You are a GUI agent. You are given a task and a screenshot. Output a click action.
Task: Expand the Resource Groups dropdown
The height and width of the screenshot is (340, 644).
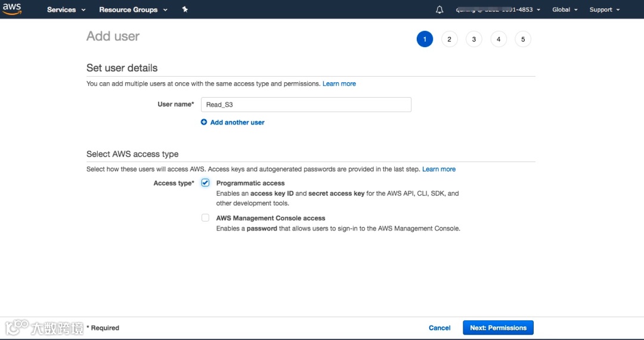coord(133,10)
